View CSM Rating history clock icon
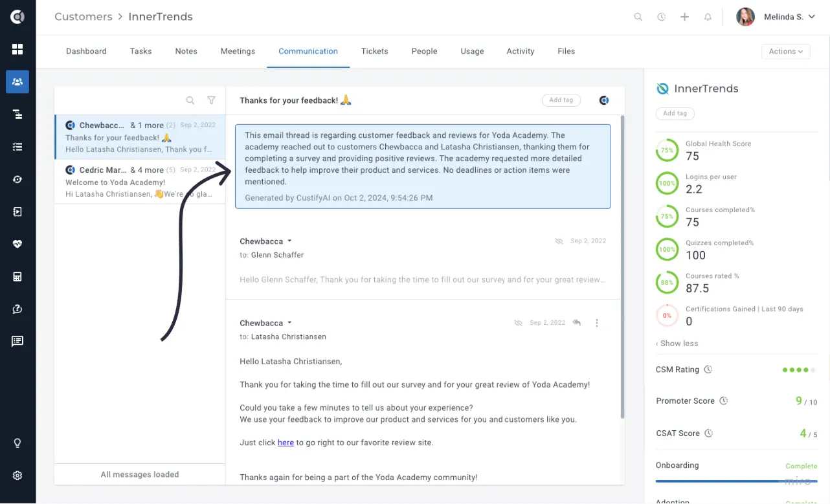Screen dimensions: 830x504 [x=708, y=369]
